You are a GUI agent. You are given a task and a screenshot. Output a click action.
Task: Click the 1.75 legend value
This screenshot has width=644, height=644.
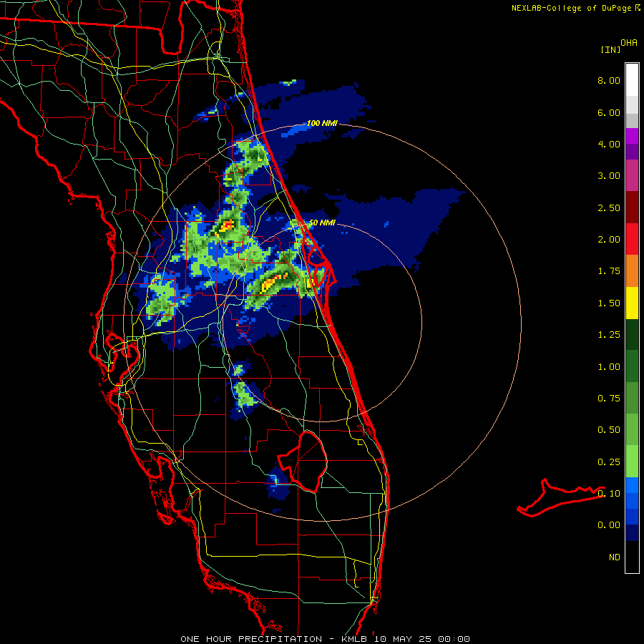click(609, 271)
